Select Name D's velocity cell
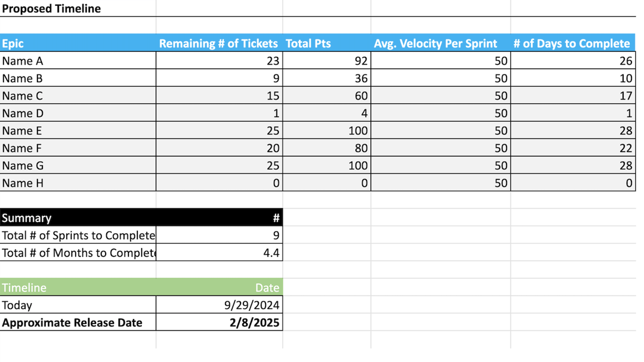 point(441,113)
